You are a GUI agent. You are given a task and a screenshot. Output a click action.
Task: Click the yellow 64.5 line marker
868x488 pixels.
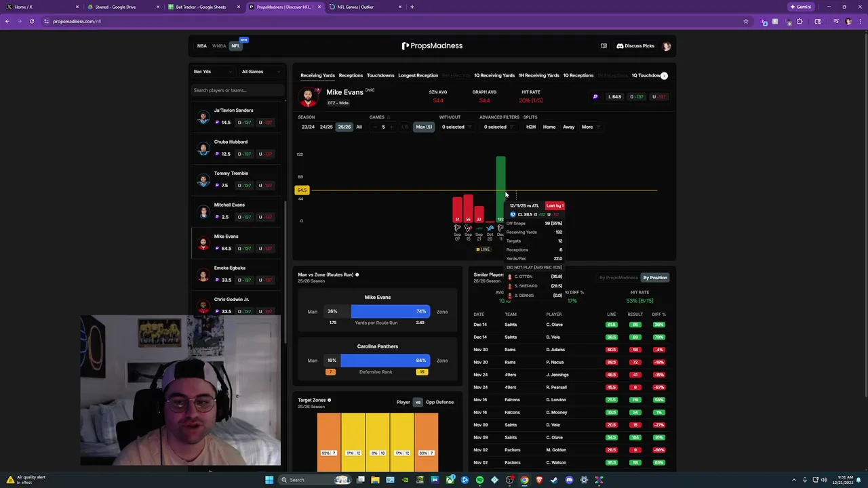302,190
